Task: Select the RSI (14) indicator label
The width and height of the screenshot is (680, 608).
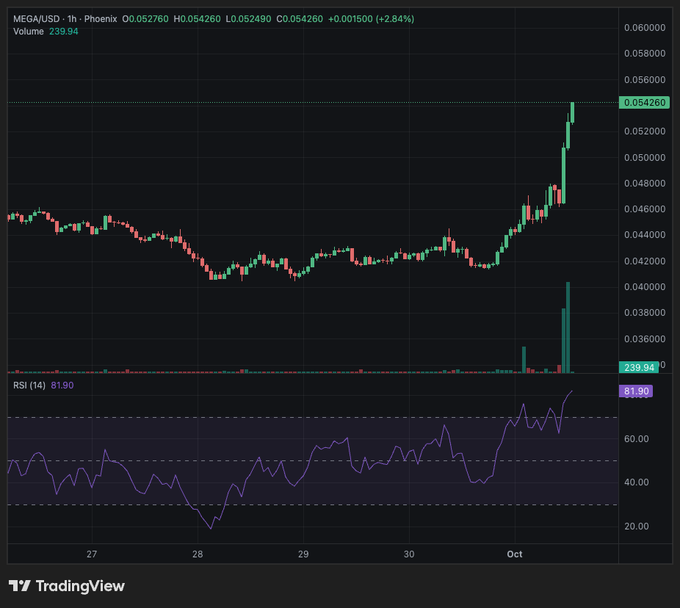Action: tap(29, 385)
